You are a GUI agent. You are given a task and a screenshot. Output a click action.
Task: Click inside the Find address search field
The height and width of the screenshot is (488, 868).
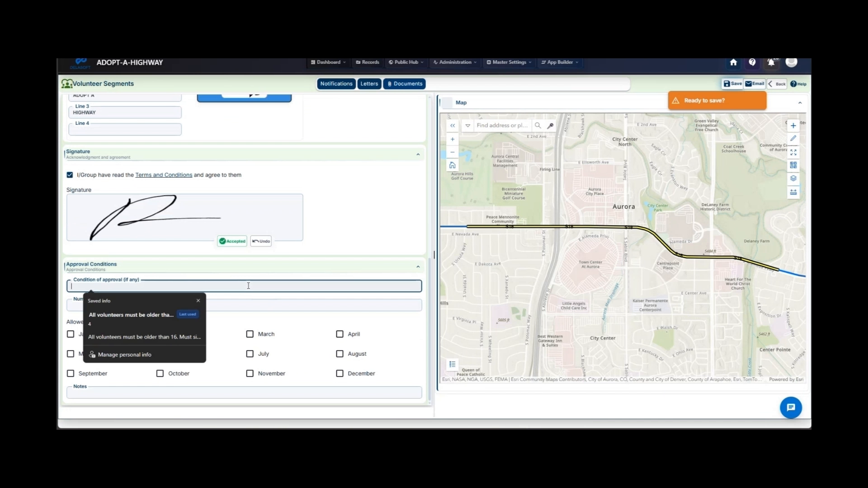502,125
